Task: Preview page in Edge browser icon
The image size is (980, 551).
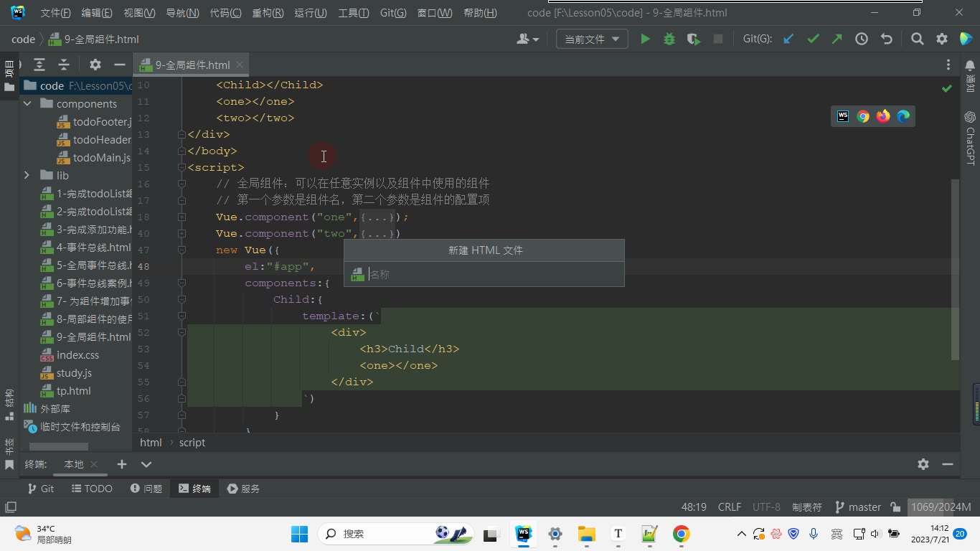Action: (x=903, y=116)
